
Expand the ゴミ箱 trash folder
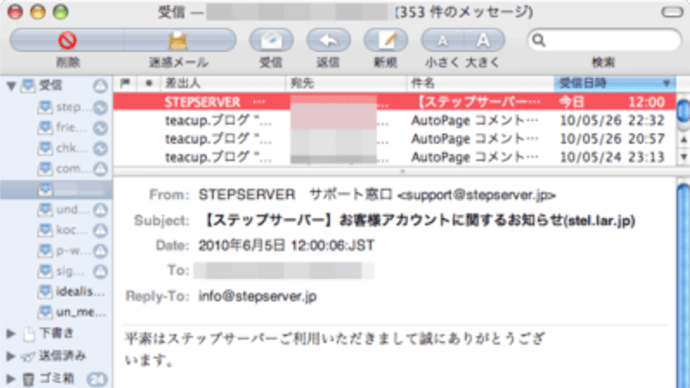point(11,378)
